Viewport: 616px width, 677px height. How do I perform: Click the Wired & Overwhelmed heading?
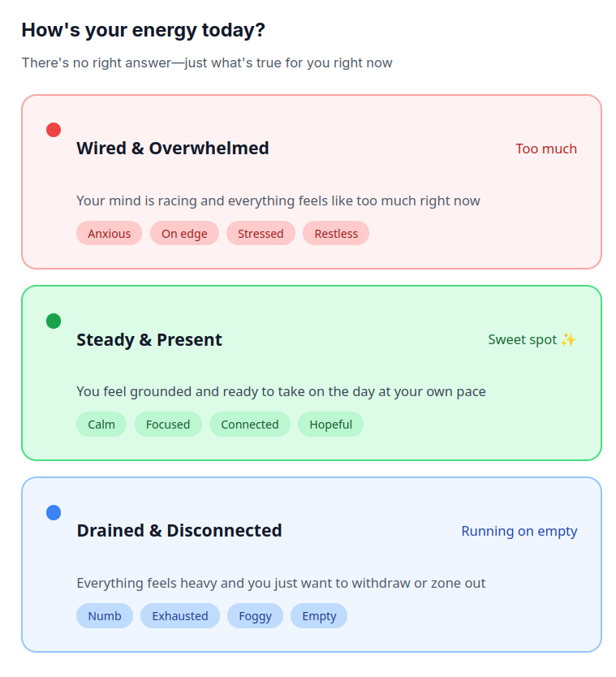coord(173,149)
